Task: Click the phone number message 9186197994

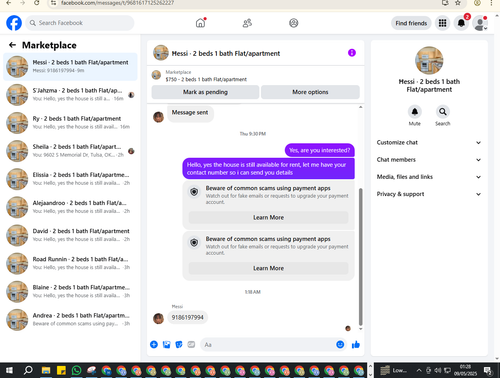Action: click(187, 317)
